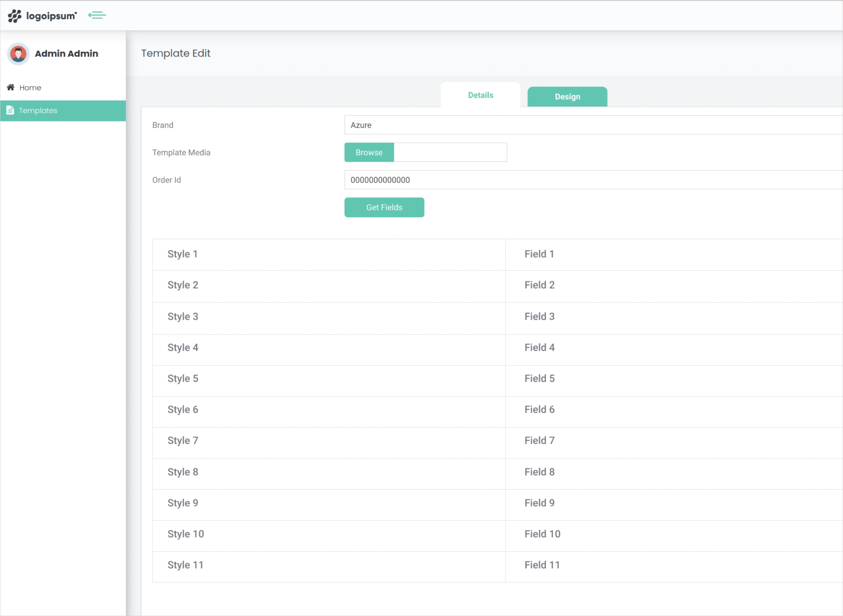Image resolution: width=843 pixels, height=616 pixels.
Task: Select the Style 11 table cell
Action: pos(328,565)
